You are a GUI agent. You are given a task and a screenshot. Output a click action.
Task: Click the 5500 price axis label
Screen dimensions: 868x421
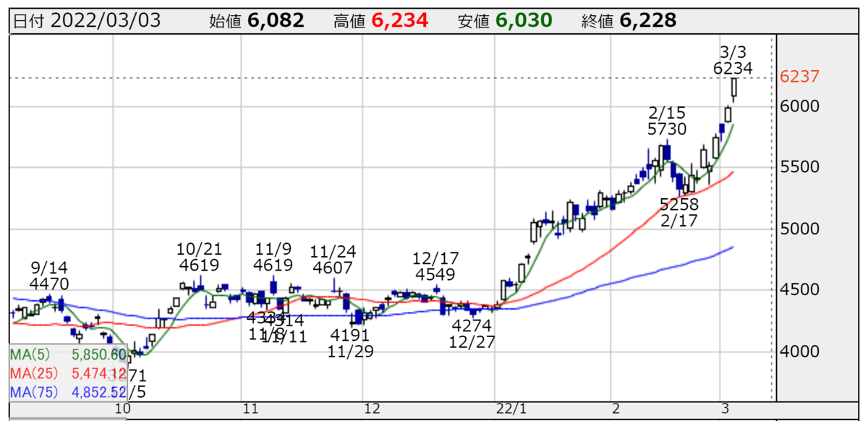(801, 167)
